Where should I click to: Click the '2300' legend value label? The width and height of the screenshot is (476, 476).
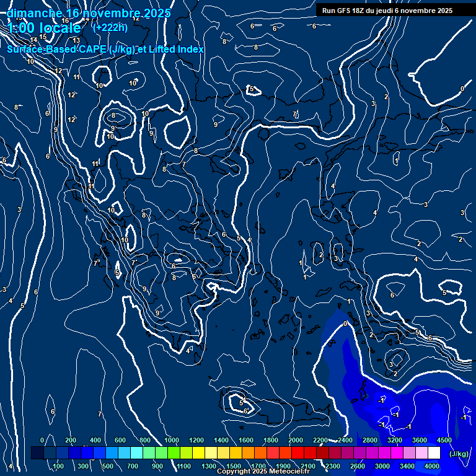pos(333,466)
